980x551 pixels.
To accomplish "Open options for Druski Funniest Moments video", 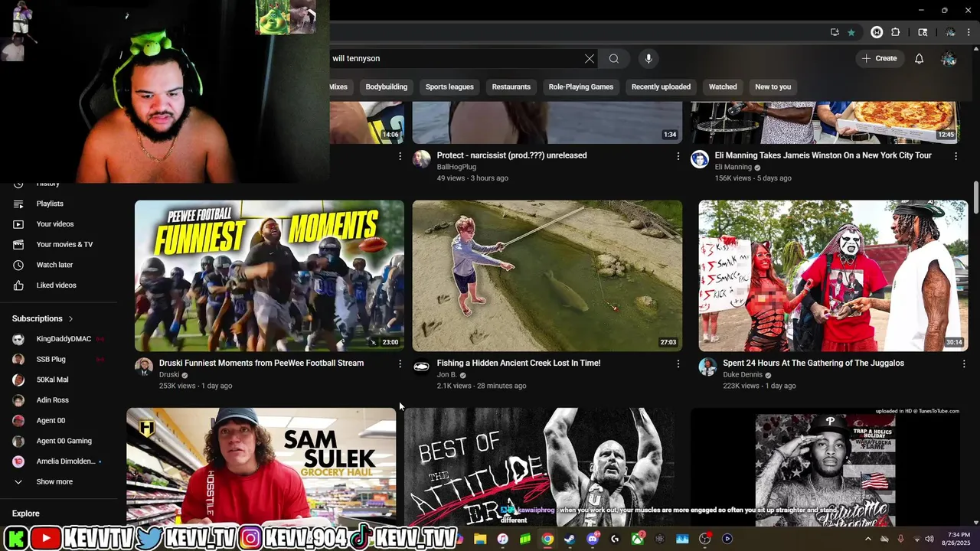I will click(400, 364).
